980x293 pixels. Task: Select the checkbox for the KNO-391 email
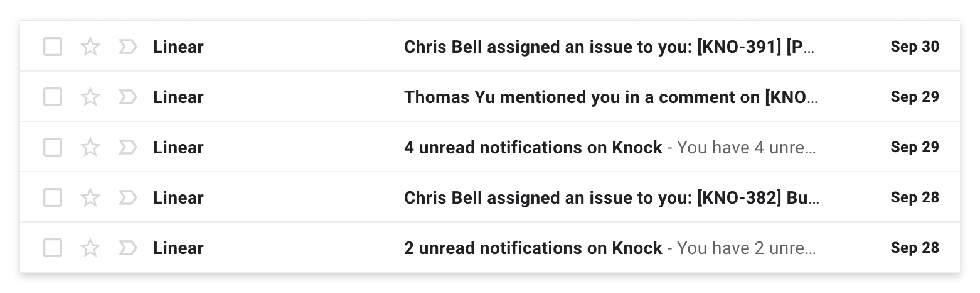click(x=53, y=47)
